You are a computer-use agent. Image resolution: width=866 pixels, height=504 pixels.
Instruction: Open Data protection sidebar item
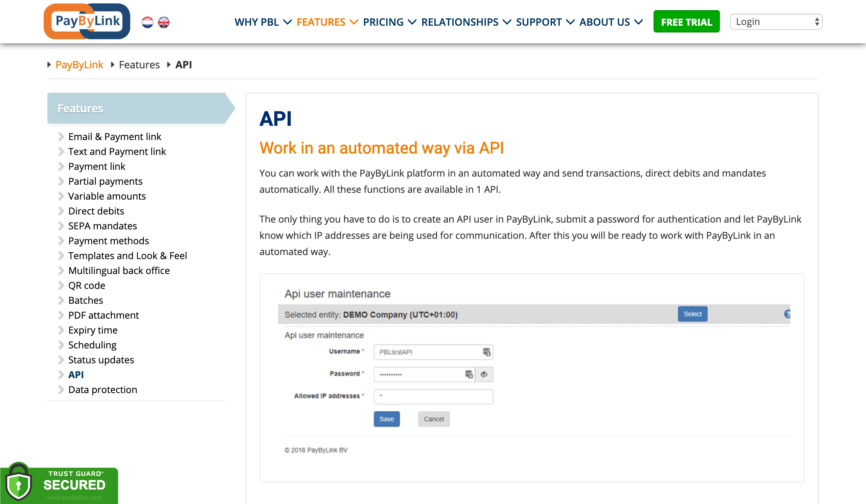(x=103, y=390)
